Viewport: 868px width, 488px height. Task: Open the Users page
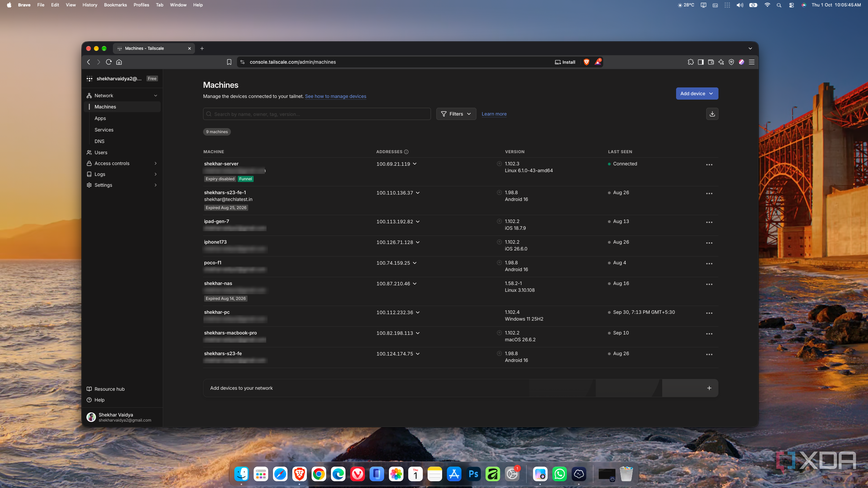pos(101,152)
